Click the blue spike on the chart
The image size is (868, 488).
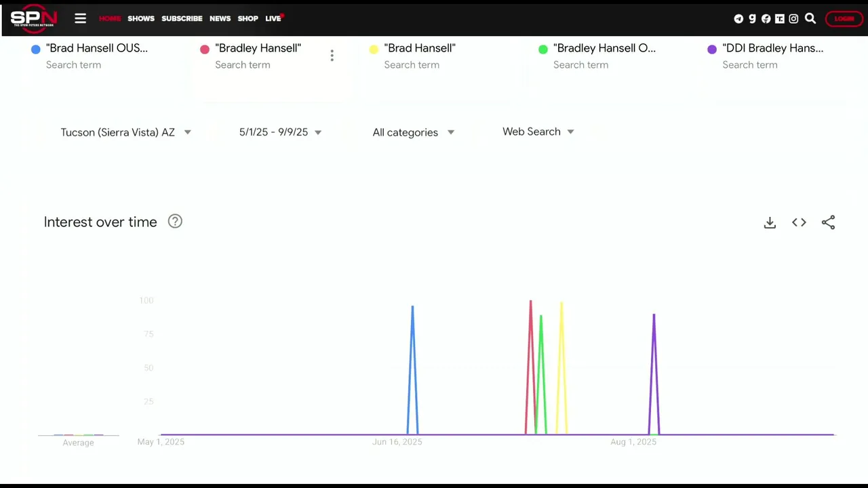point(412,369)
